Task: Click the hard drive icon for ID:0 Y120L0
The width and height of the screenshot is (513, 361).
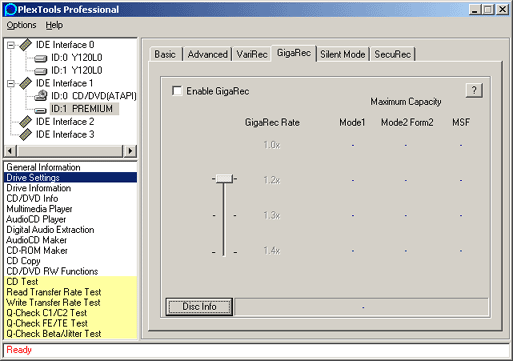Action: (41, 59)
